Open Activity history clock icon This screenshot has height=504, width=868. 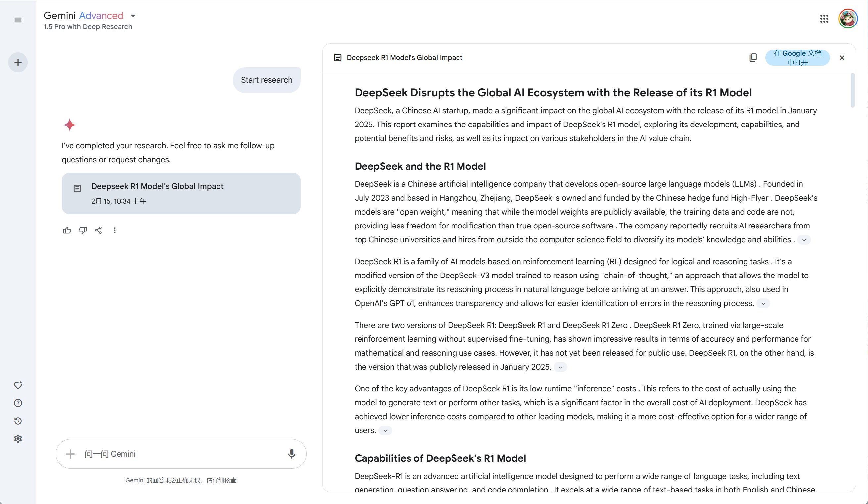18,421
